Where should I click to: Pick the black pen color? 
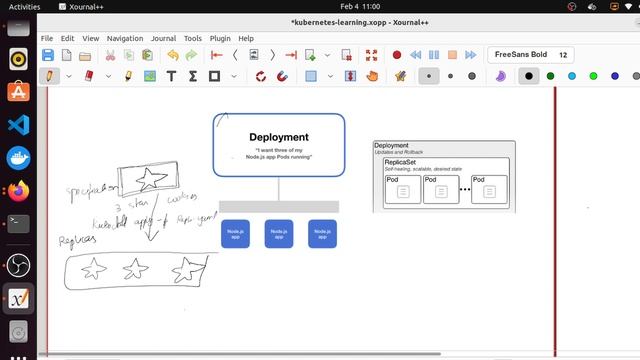pyautogui.click(x=529, y=76)
